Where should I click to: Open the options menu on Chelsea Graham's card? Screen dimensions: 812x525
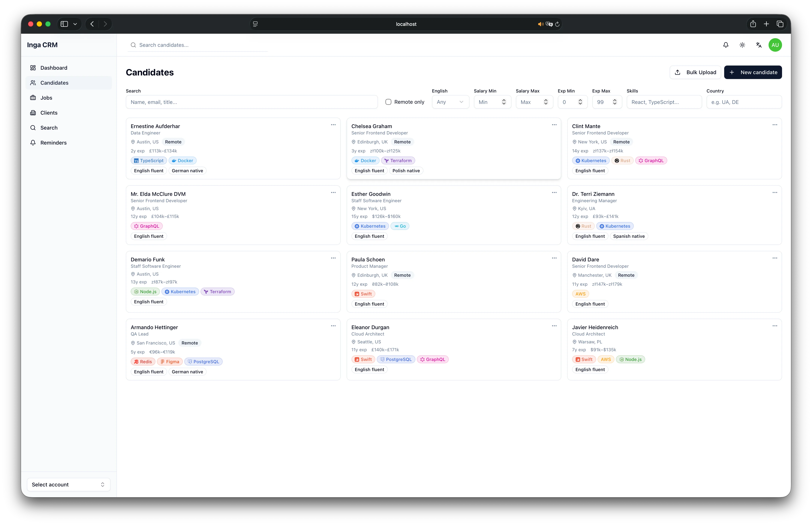pos(554,125)
